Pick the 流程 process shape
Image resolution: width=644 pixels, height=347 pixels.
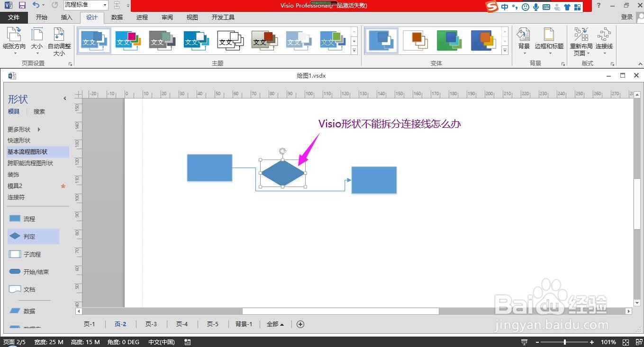tap(23, 219)
